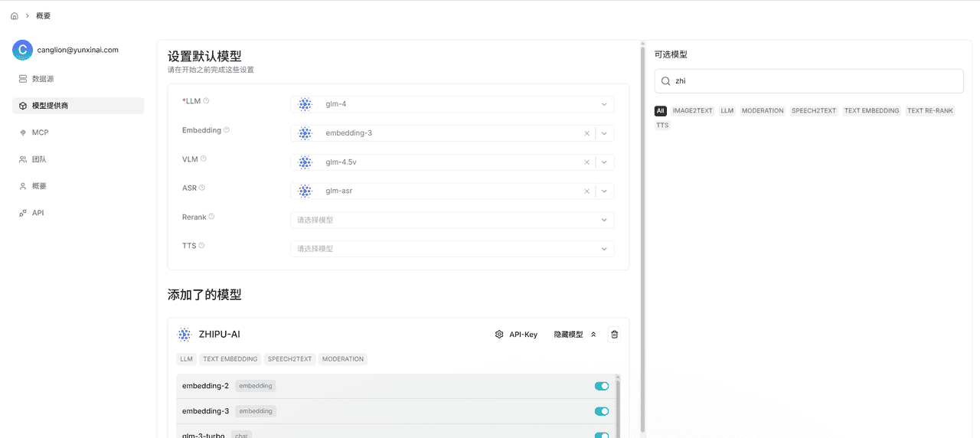Click the chevron arrow of Embedding dropdown
980x438 pixels.
[x=604, y=133]
